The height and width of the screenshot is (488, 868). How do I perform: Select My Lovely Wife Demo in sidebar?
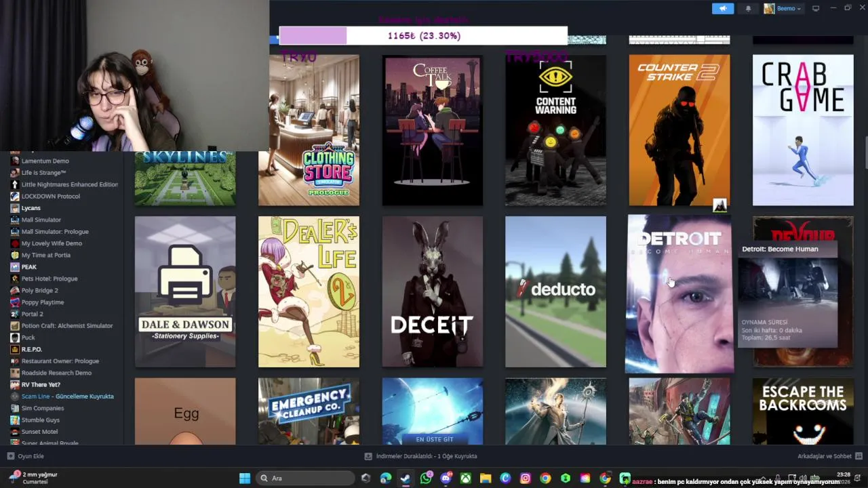pyautogui.click(x=52, y=243)
